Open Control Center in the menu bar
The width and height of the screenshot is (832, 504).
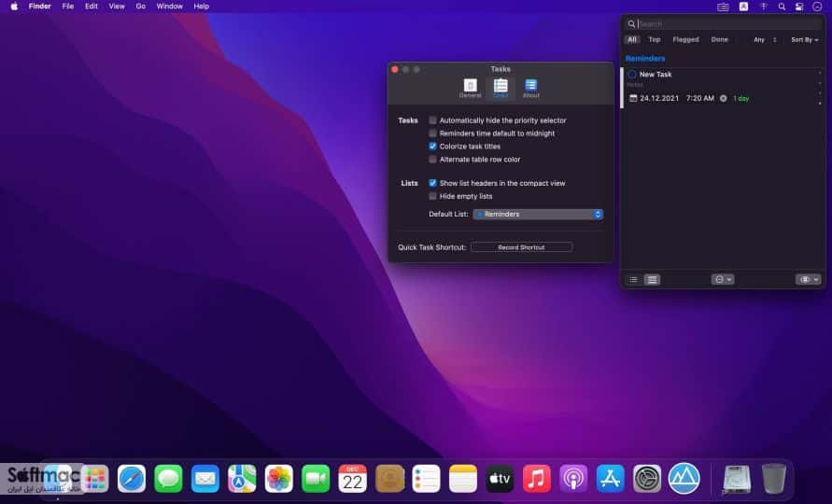click(799, 7)
